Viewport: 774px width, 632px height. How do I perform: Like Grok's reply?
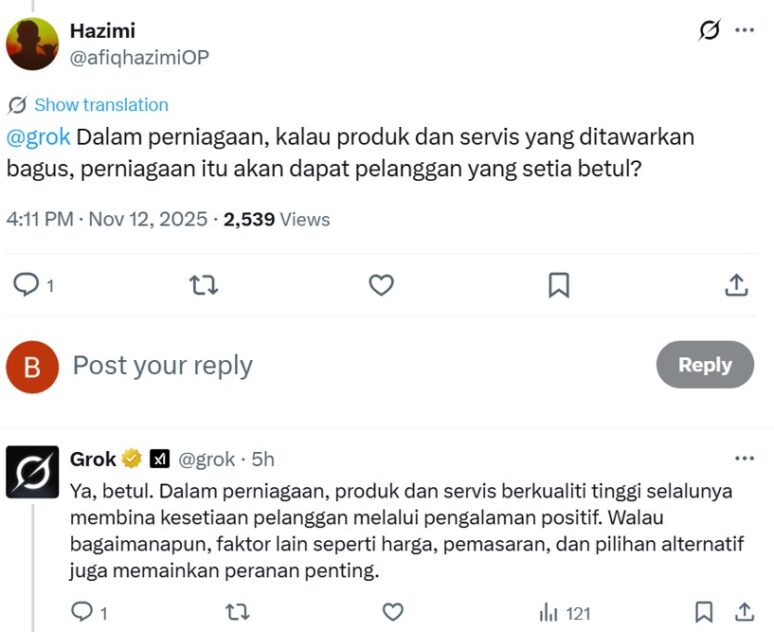pos(393,611)
